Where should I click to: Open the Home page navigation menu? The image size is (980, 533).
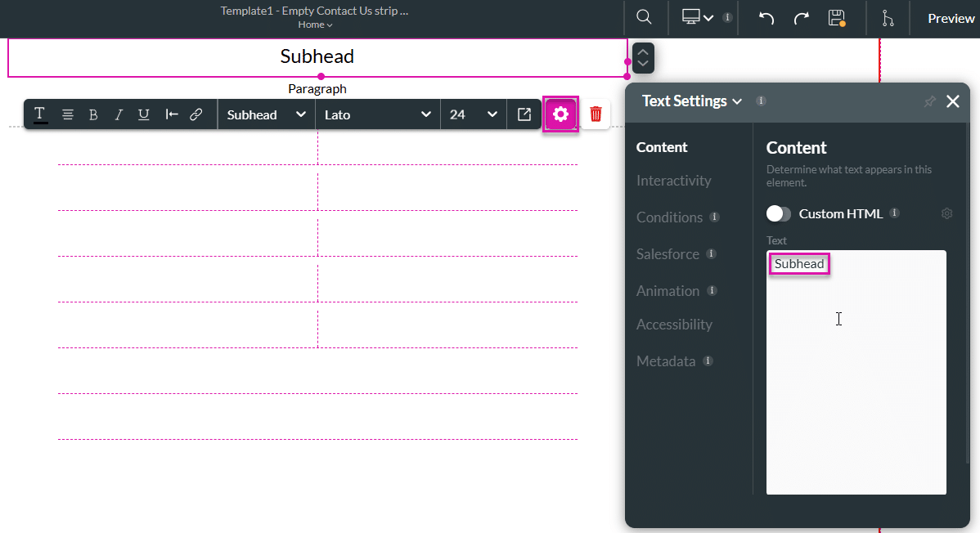[315, 25]
